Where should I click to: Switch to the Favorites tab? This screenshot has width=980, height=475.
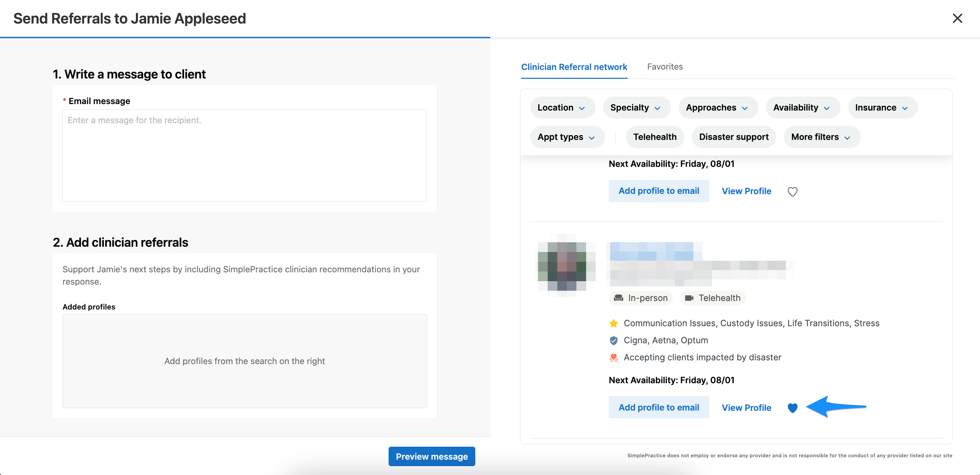pyautogui.click(x=664, y=67)
